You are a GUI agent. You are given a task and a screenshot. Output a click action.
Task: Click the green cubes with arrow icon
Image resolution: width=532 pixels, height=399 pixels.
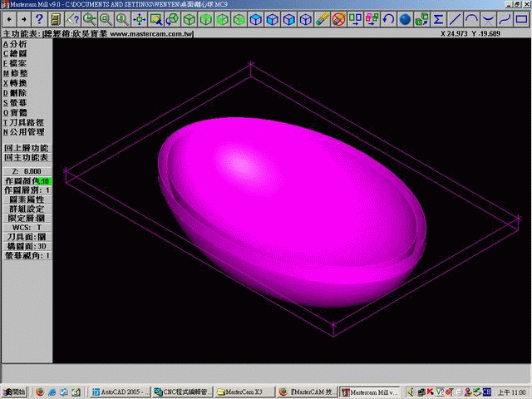[x=421, y=19]
